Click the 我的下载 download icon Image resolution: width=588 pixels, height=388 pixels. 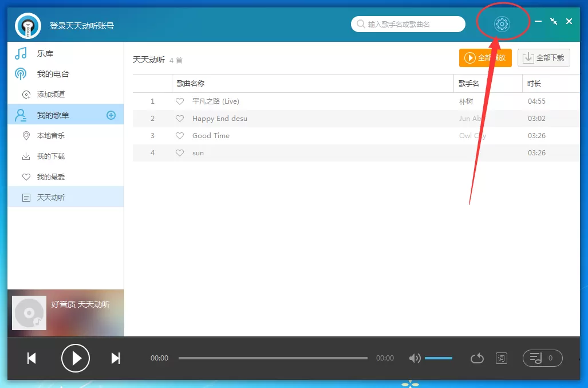click(26, 156)
